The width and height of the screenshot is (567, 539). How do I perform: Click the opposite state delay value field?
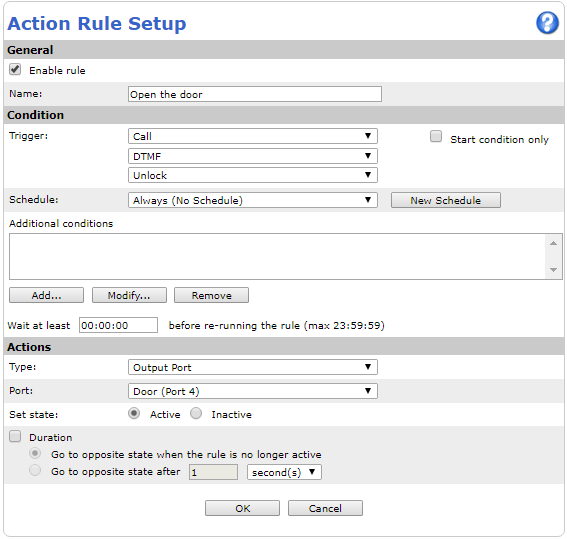(213, 472)
